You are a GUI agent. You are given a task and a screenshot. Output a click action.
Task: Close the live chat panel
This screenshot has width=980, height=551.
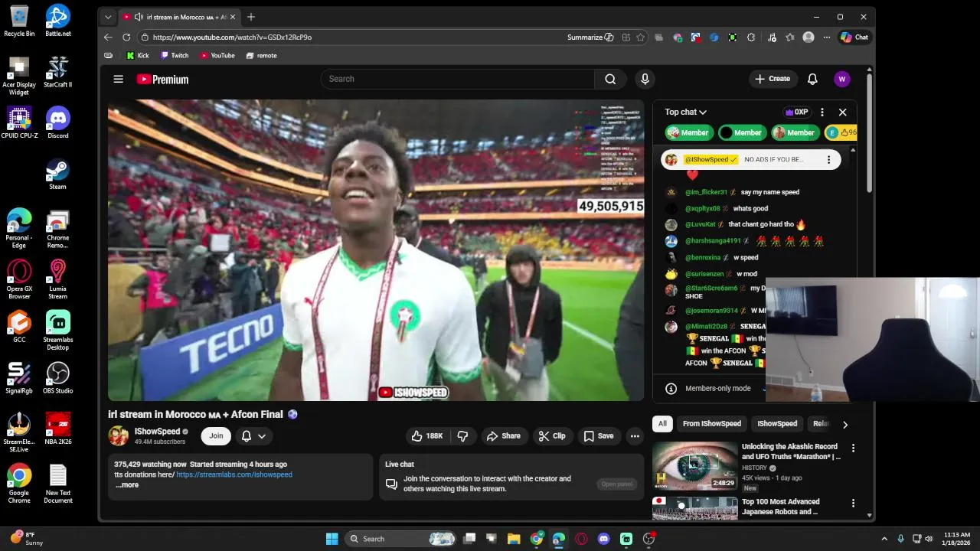click(x=842, y=112)
